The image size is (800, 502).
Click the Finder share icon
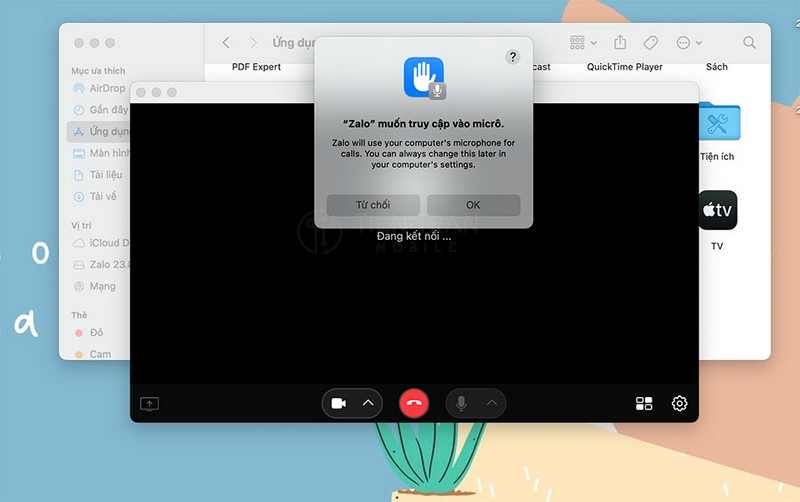(x=620, y=43)
